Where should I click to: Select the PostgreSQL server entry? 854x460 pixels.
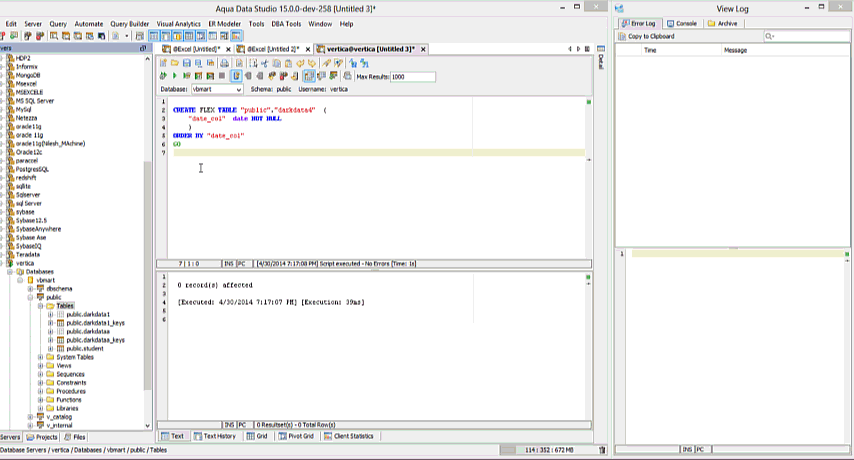[32, 169]
